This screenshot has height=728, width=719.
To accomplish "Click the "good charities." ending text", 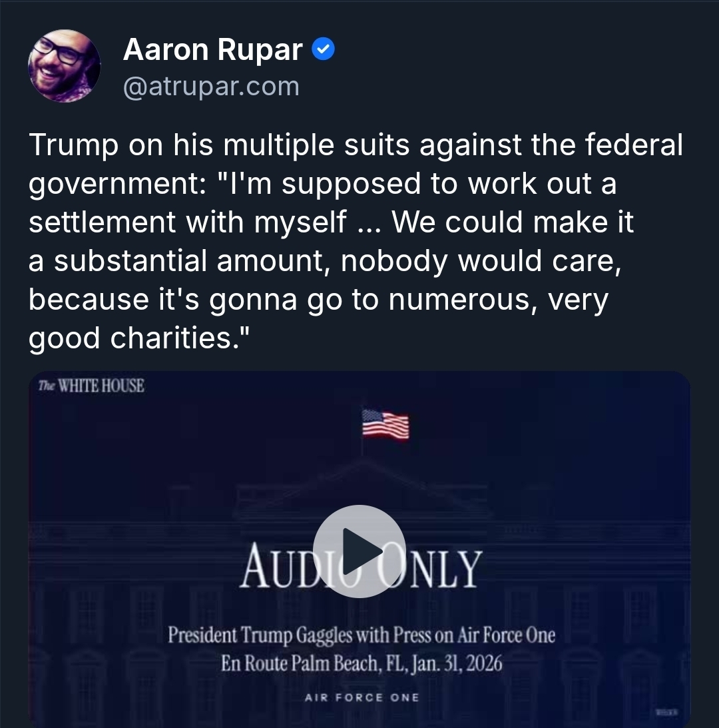I will [138, 338].
